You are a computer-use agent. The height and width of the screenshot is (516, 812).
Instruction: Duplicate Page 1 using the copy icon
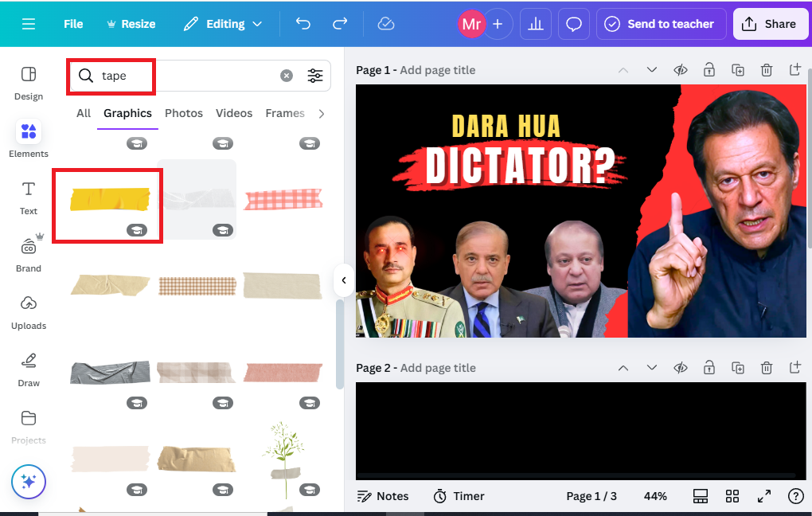coord(738,70)
